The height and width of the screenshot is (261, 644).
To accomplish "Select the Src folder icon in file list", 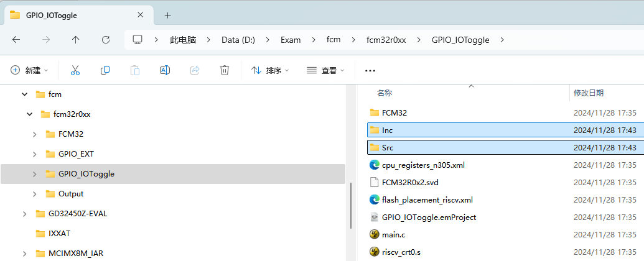I will tap(374, 148).
